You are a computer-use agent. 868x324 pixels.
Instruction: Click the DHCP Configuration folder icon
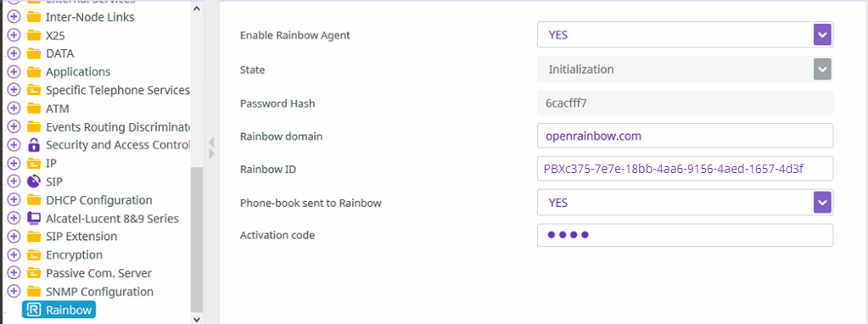point(34,199)
